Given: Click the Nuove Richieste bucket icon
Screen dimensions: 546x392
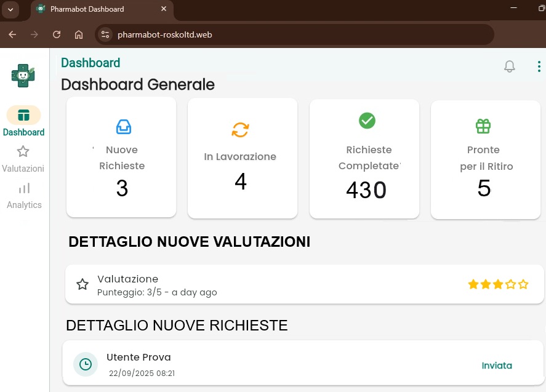Looking at the screenshot, I should [123, 126].
